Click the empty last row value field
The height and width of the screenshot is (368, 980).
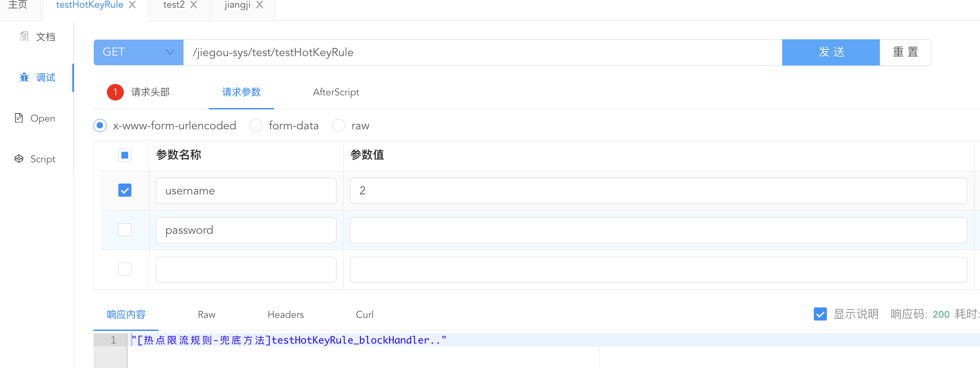(658, 269)
